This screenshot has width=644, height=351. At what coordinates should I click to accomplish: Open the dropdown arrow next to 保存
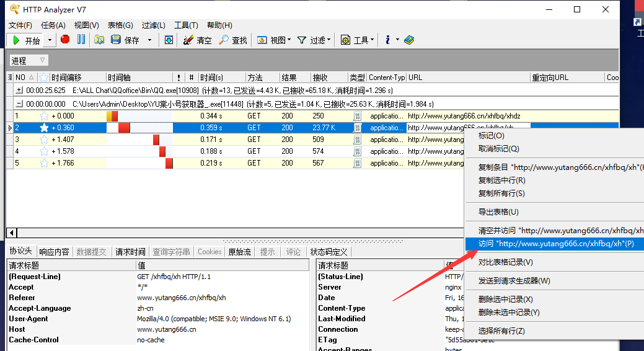coord(149,40)
